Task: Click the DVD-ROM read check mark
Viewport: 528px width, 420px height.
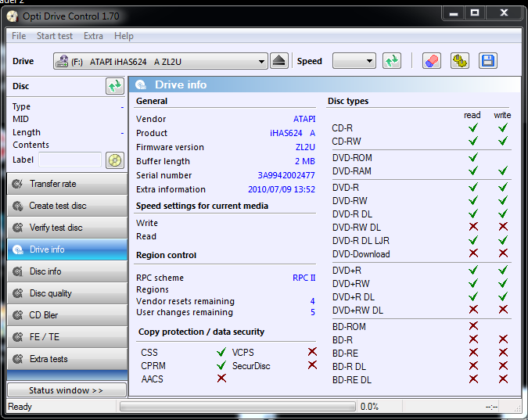Action: pyautogui.click(x=473, y=157)
